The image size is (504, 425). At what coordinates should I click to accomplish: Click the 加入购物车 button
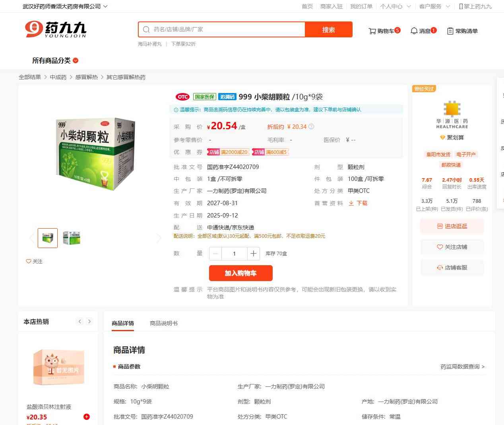click(x=241, y=273)
